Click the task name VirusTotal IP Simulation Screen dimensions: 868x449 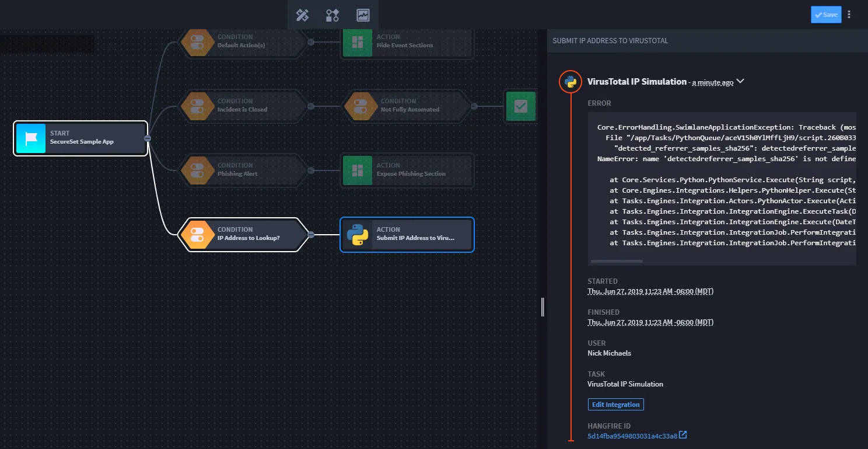pos(625,384)
